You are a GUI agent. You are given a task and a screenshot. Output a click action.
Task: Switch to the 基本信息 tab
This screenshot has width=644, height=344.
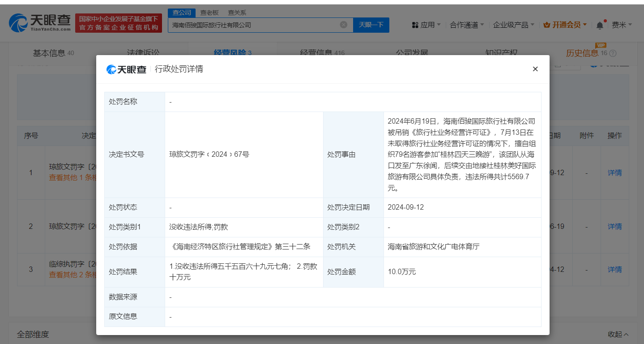[53, 53]
